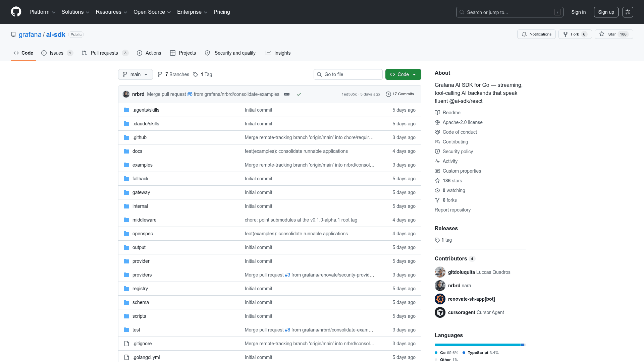Click the tag icon next to 1 Tag
The image size is (644, 362).
pyautogui.click(x=195, y=74)
